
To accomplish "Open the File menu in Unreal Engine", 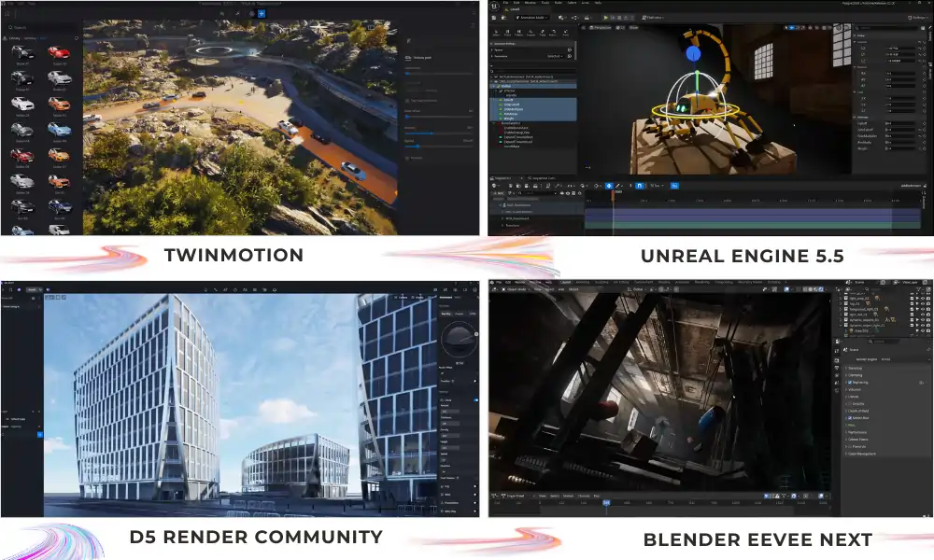I will tap(505, 3).
